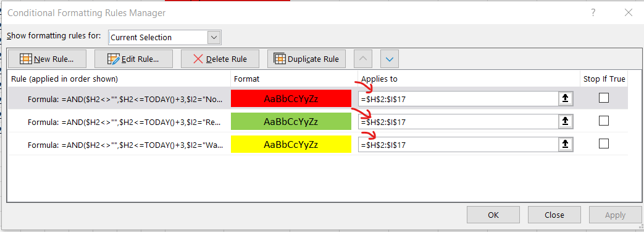Click the Close button at bottom
The width and height of the screenshot is (644, 232).
click(x=554, y=215)
